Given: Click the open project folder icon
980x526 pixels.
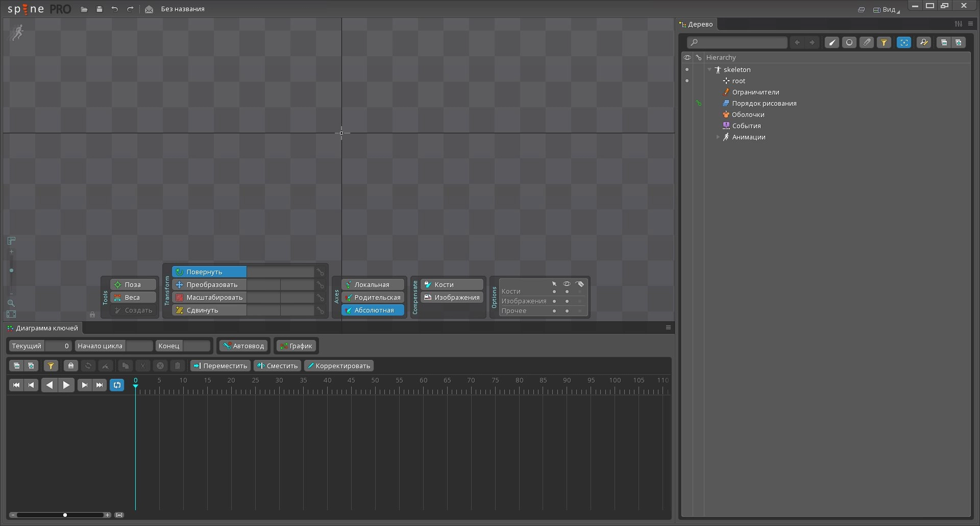Looking at the screenshot, I should (x=84, y=9).
